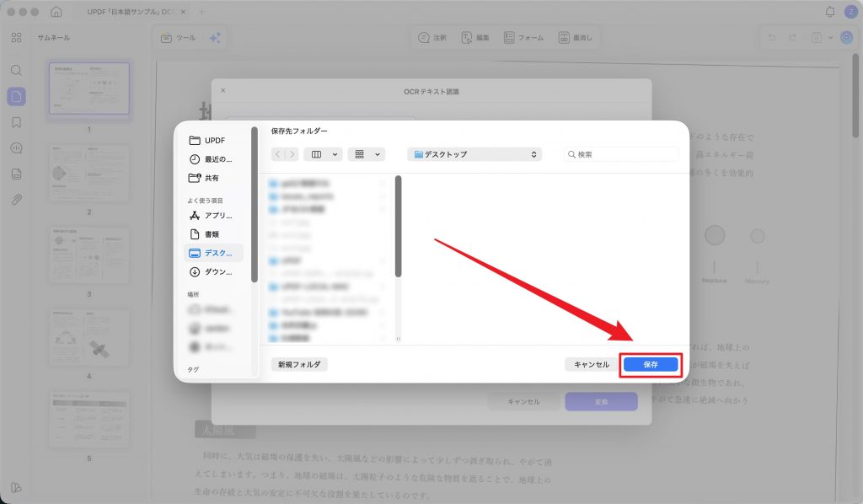The width and height of the screenshot is (863, 504).
Task: Go back in folder navigation
Action: 278,154
